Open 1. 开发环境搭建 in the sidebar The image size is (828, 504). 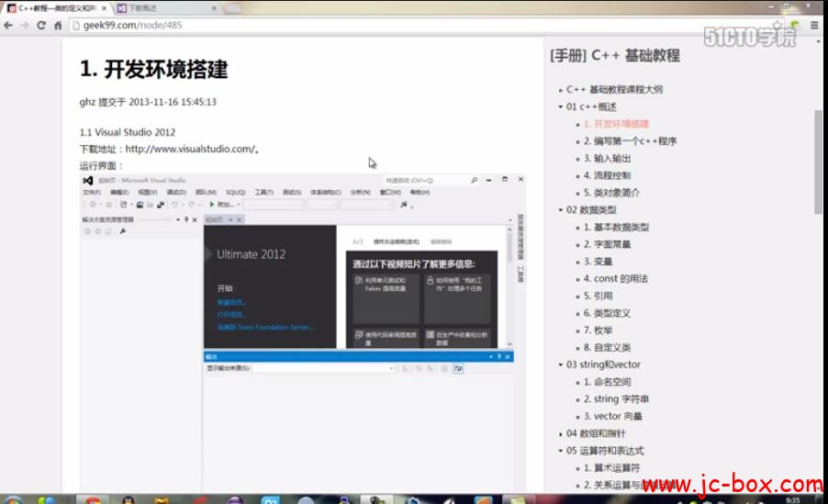click(x=616, y=124)
